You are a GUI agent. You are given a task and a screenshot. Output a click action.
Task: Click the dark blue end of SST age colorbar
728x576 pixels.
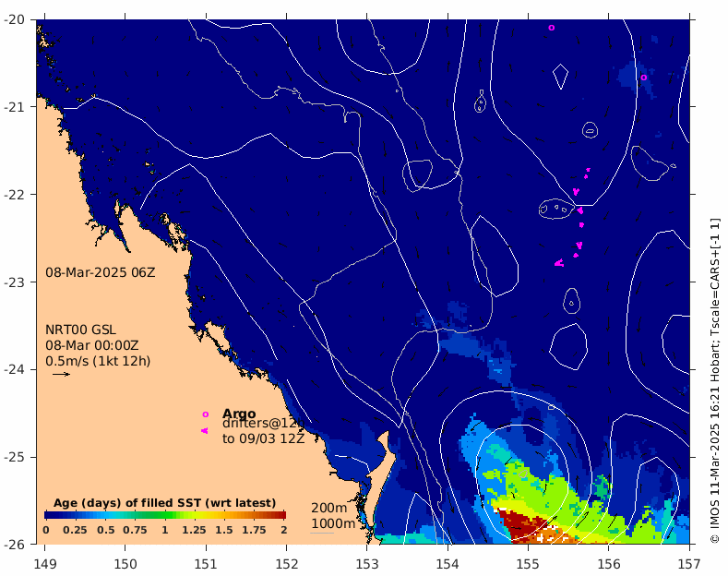(47, 515)
